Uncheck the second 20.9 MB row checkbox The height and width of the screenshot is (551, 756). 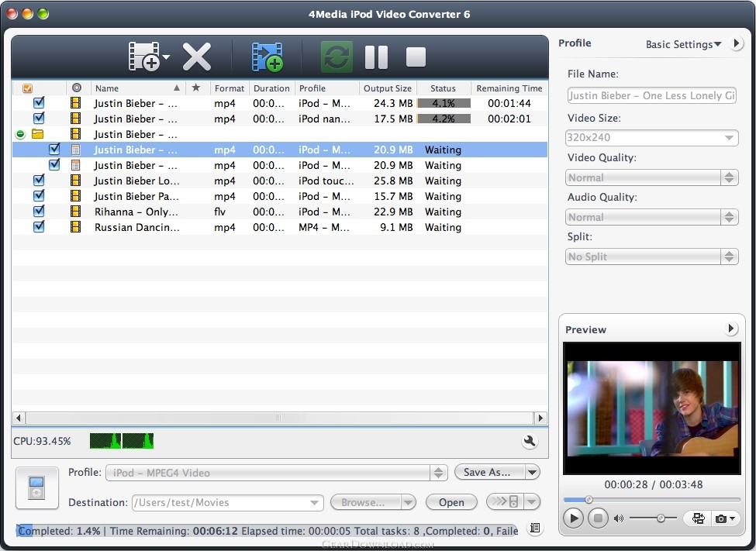(x=54, y=164)
